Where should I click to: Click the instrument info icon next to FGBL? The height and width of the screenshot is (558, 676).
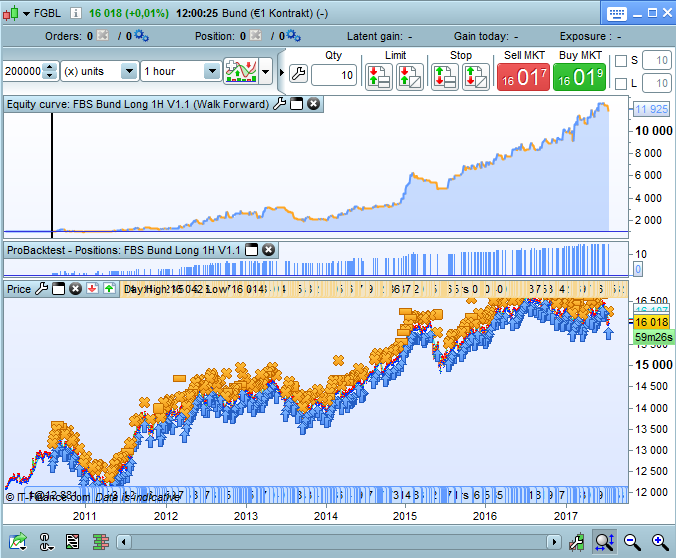75,13
